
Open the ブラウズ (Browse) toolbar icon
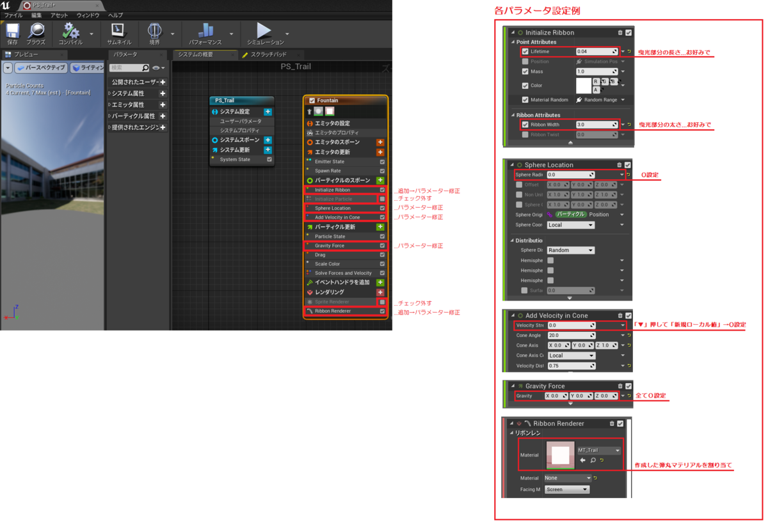coord(36,32)
